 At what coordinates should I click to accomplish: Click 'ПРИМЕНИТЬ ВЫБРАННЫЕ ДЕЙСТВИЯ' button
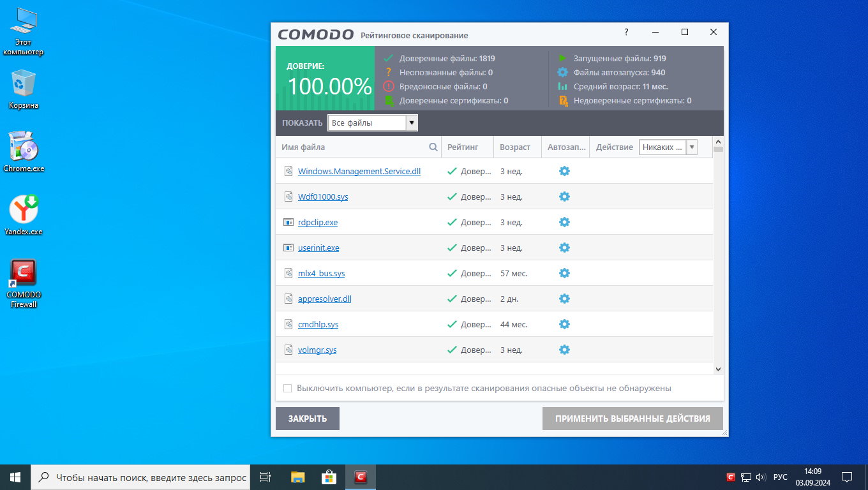click(x=632, y=419)
